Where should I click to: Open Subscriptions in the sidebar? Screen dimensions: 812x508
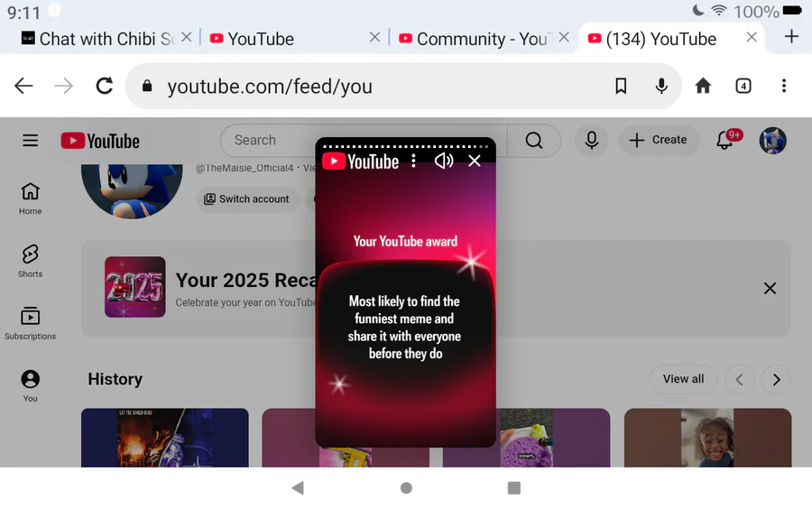tap(30, 324)
